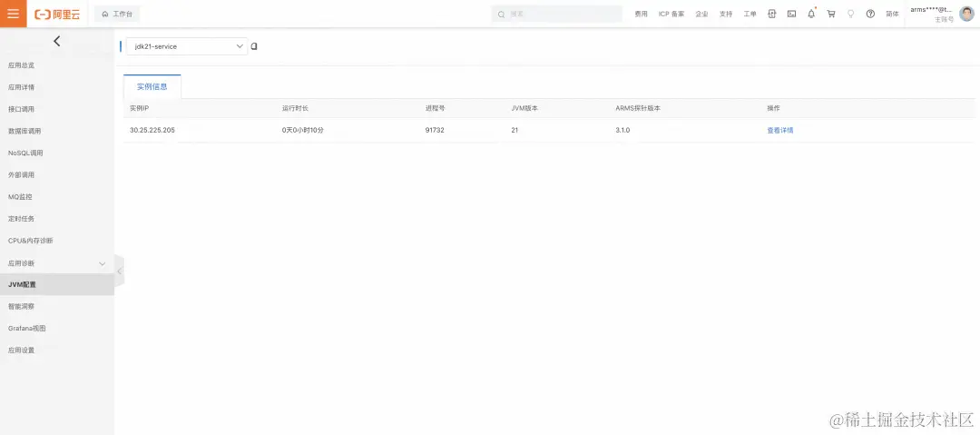Open the jdk21-service application dropdown

tap(187, 46)
